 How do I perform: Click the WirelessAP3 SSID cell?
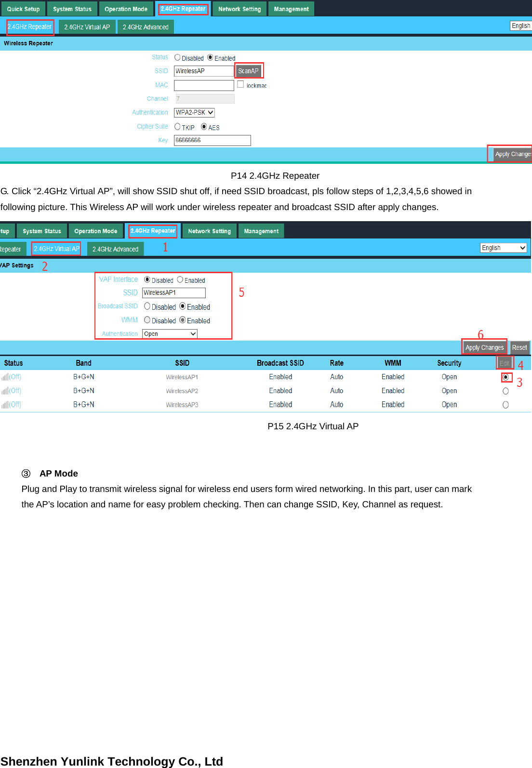[182, 405]
